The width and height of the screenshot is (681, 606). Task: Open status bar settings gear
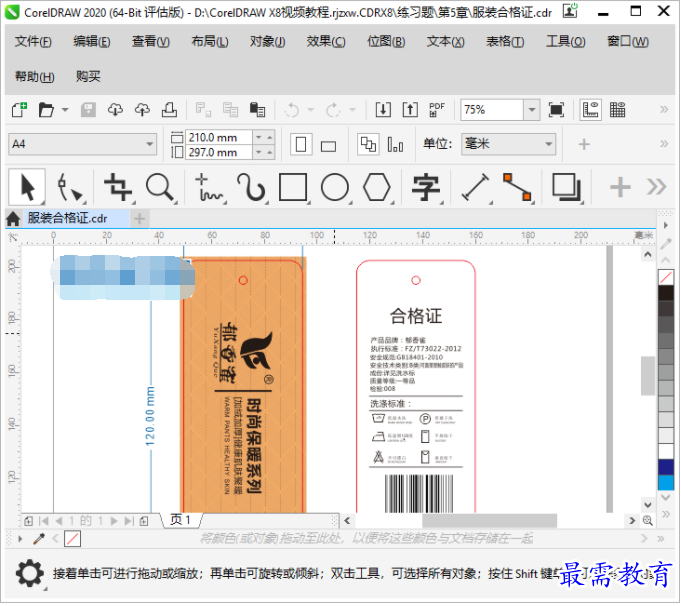coord(30,574)
